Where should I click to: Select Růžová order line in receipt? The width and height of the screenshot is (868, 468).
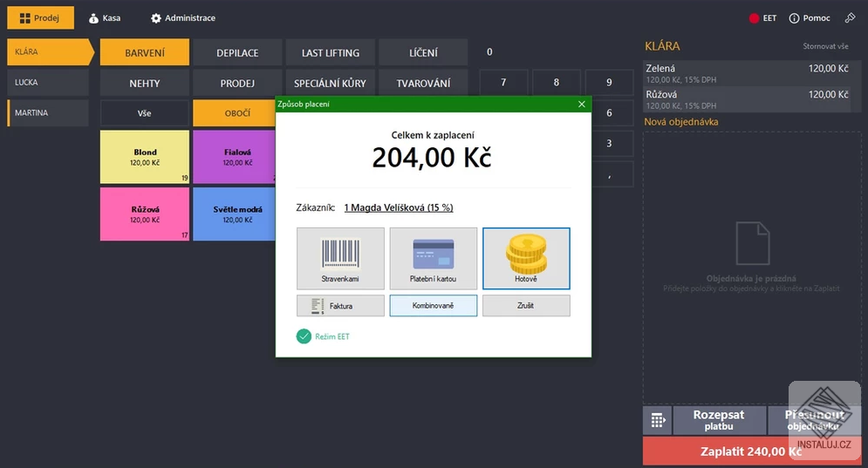pos(747,99)
